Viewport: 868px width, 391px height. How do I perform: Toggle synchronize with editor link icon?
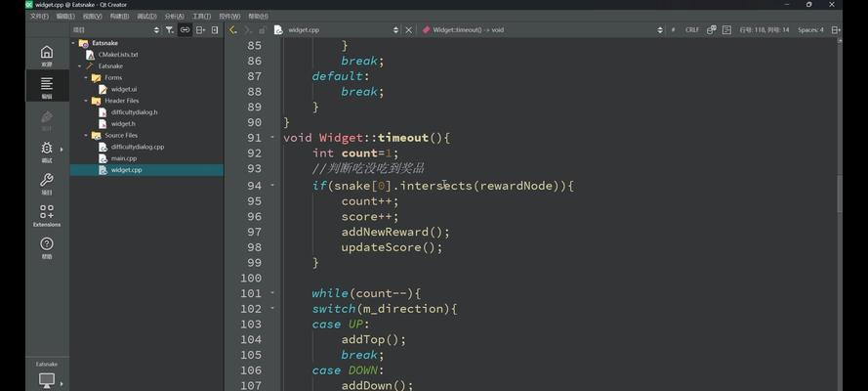[x=185, y=30]
